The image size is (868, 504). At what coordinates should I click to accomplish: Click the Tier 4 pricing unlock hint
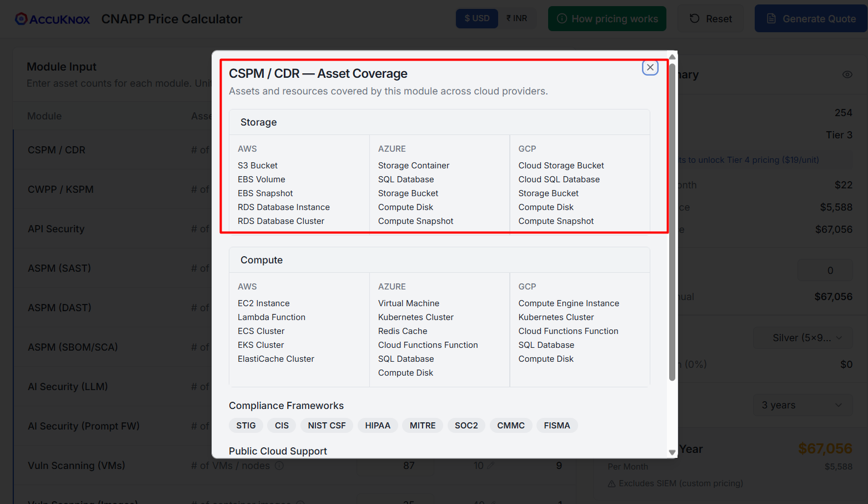pyautogui.click(x=749, y=160)
